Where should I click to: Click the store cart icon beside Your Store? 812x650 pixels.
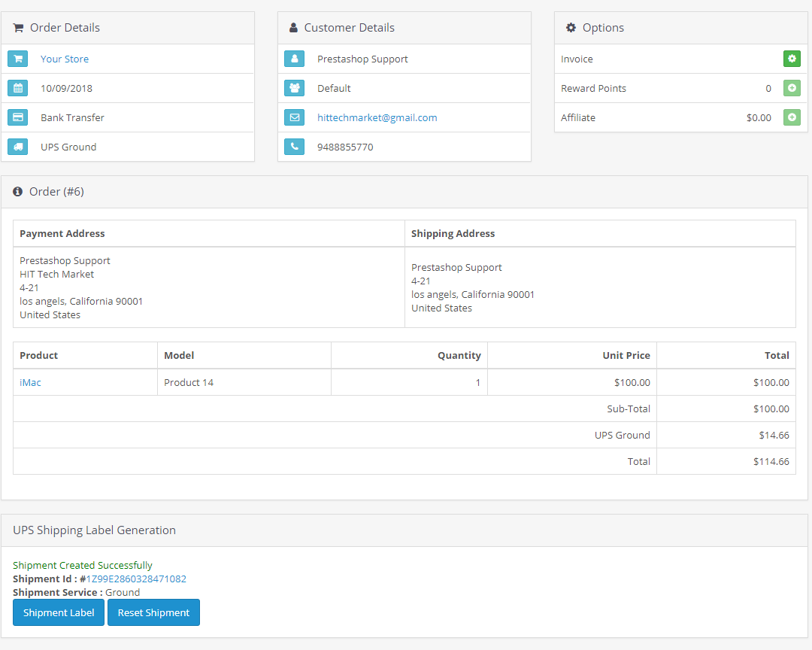tap(17, 59)
